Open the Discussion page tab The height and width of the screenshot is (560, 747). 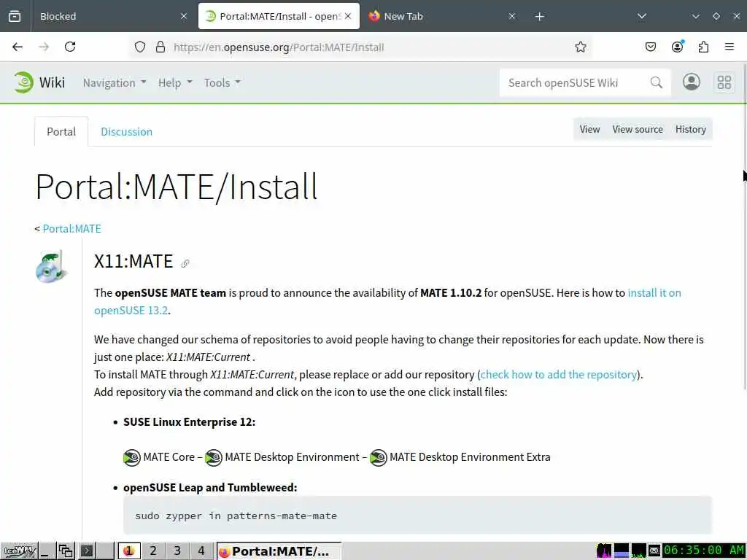pyautogui.click(x=126, y=132)
